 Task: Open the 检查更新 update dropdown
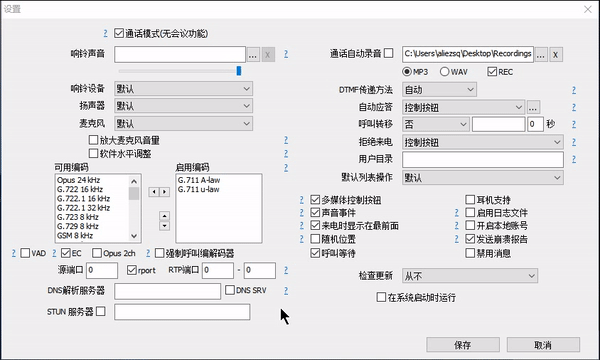coord(470,276)
